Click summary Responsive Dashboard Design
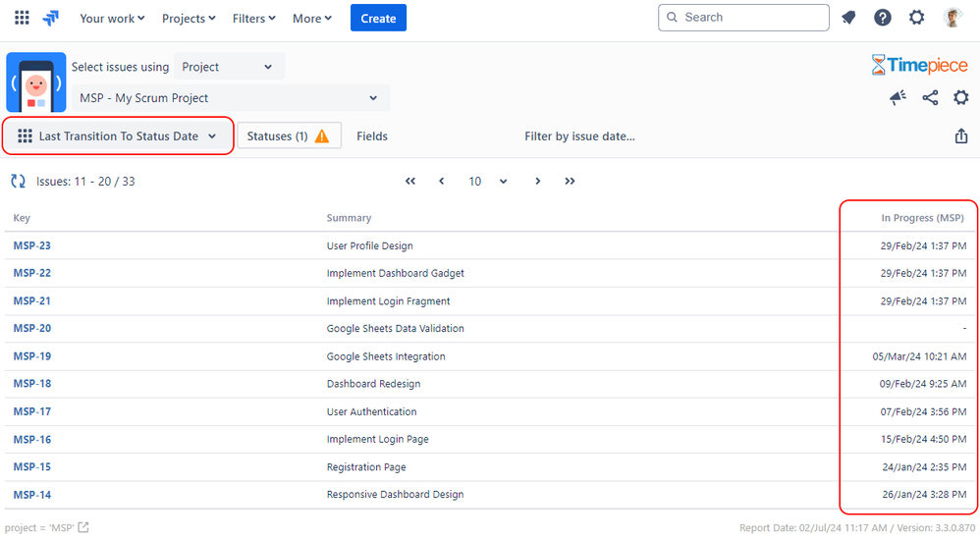 click(x=395, y=495)
